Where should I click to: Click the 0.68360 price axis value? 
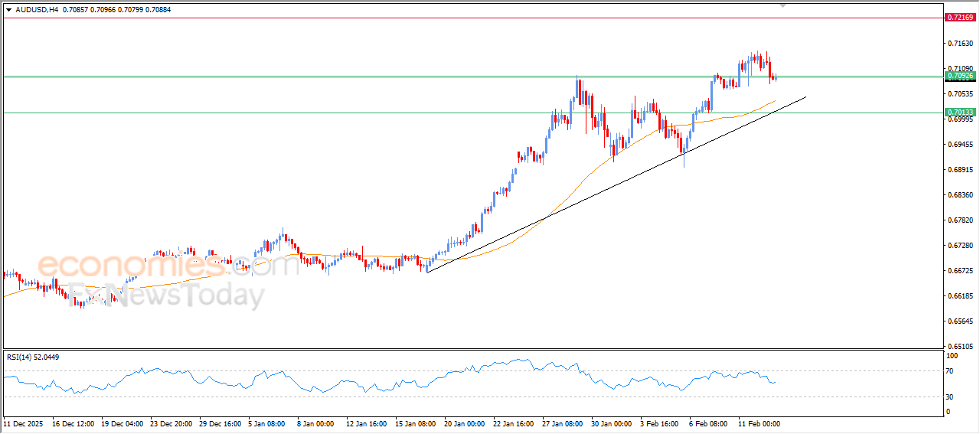point(960,195)
